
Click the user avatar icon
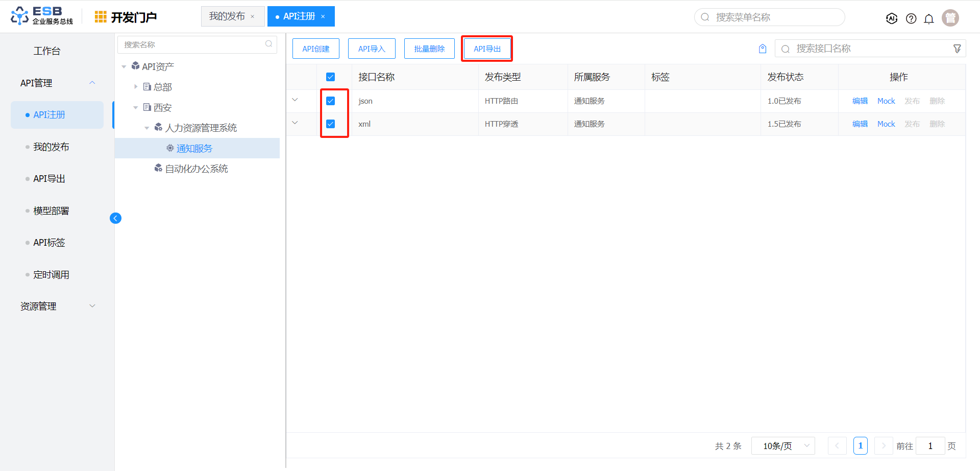tap(950, 18)
